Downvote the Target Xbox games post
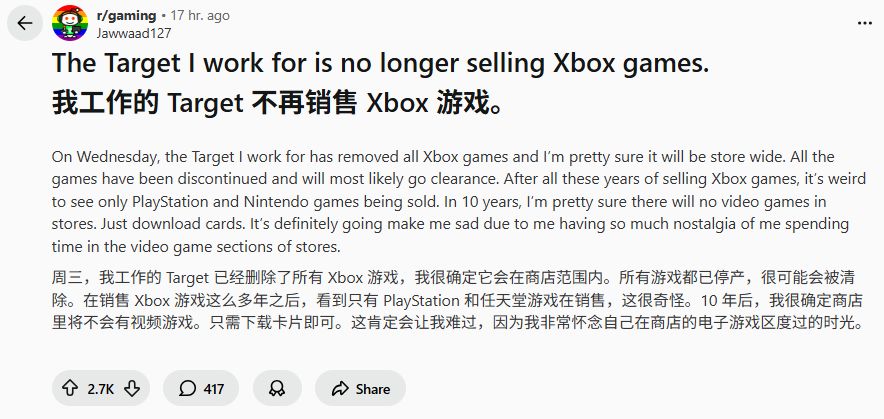 131,388
